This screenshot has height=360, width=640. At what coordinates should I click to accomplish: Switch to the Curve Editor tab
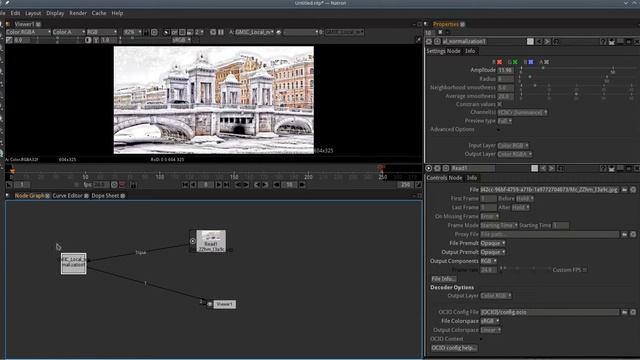pos(67,196)
